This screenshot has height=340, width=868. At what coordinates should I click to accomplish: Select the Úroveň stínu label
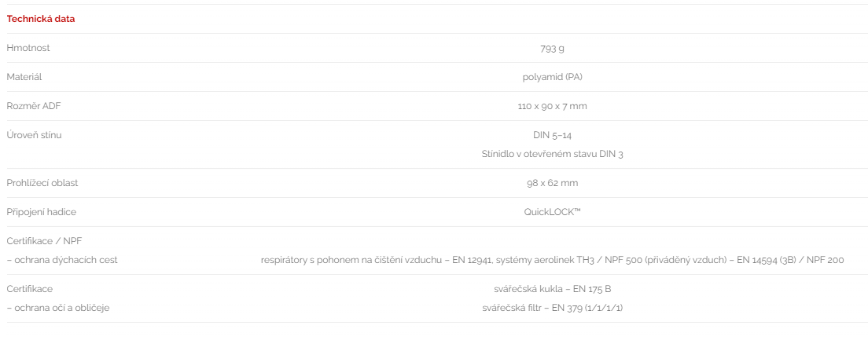click(35, 135)
